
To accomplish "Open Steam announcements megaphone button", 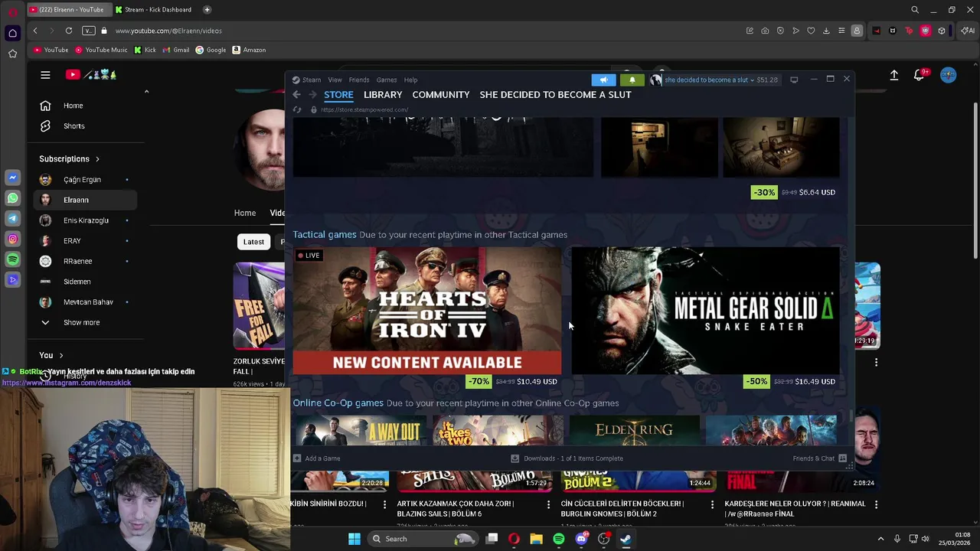I will (x=603, y=80).
